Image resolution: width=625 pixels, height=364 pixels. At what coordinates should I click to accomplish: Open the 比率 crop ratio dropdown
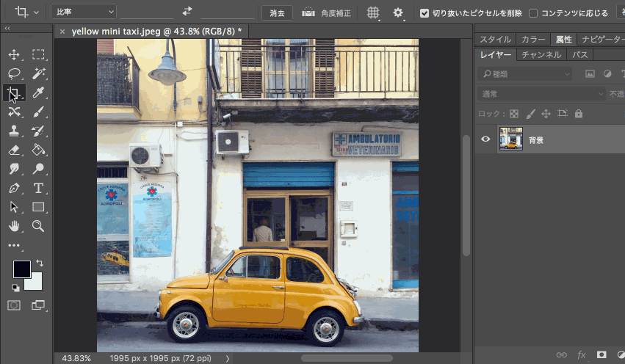(x=84, y=12)
